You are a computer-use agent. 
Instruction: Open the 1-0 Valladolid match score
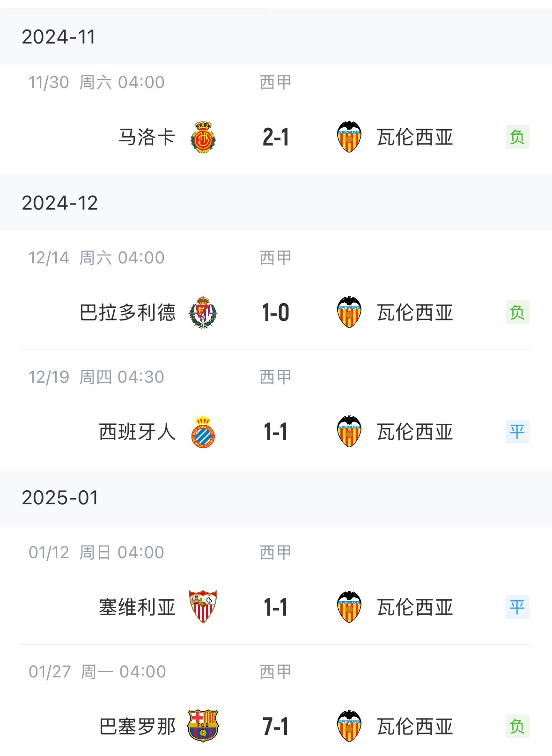point(276,313)
